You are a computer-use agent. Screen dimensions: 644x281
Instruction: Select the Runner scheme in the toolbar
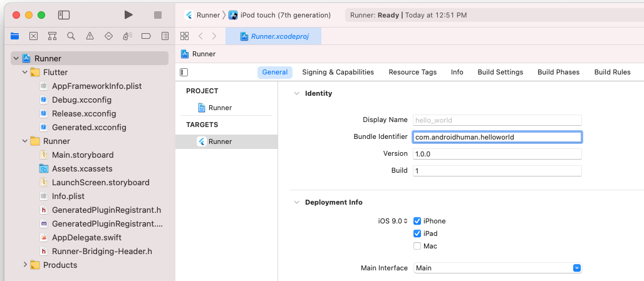202,15
